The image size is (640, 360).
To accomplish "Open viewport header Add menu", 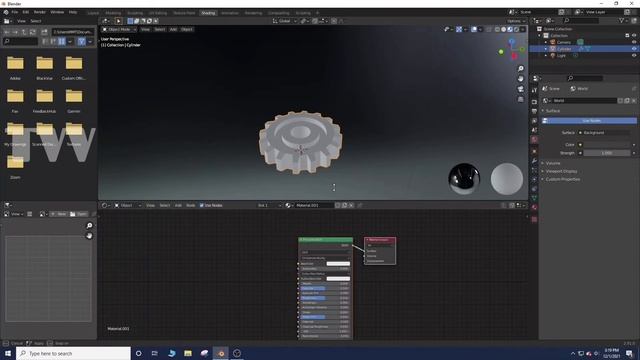I will 173,29.
